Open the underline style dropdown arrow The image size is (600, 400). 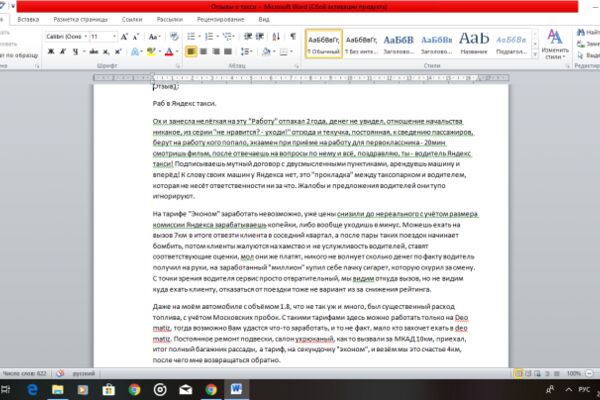(83, 51)
